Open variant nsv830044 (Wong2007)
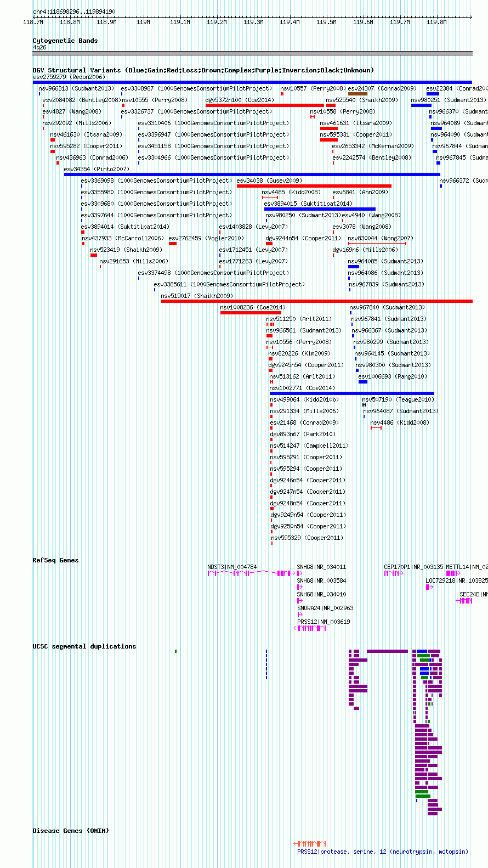This screenshot has width=488, height=868. pyautogui.click(x=380, y=238)
